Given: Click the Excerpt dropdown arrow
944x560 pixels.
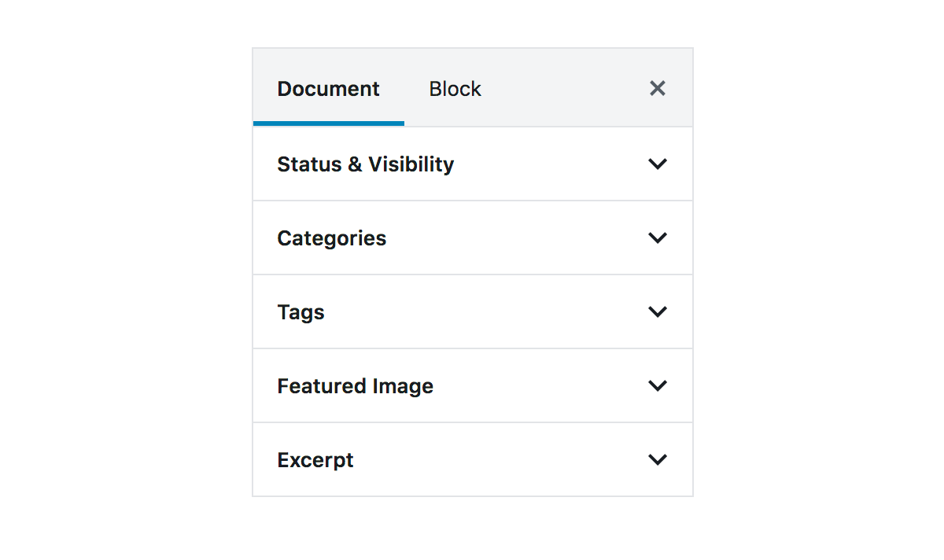Looking at the screenshot, I should 658,459.
